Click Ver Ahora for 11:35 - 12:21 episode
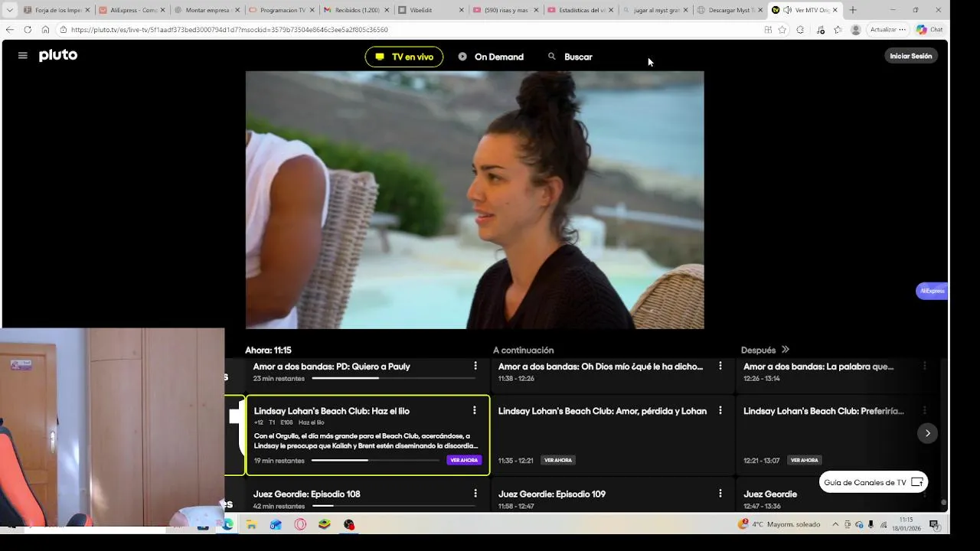 pyautogui.click(x=558, y=460)
